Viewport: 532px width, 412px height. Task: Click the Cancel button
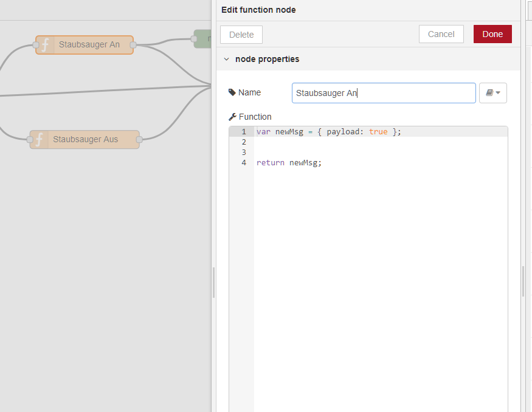pos(441,34)
